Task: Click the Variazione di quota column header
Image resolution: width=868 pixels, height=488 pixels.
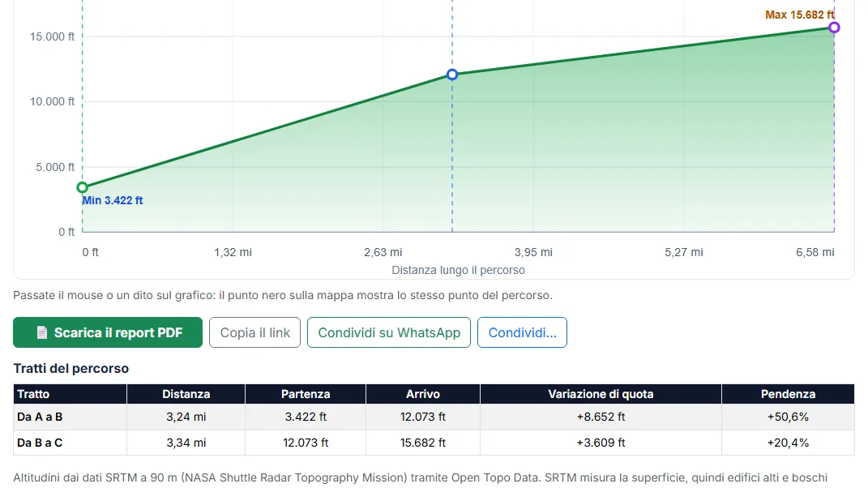Action: pos(601,394)
